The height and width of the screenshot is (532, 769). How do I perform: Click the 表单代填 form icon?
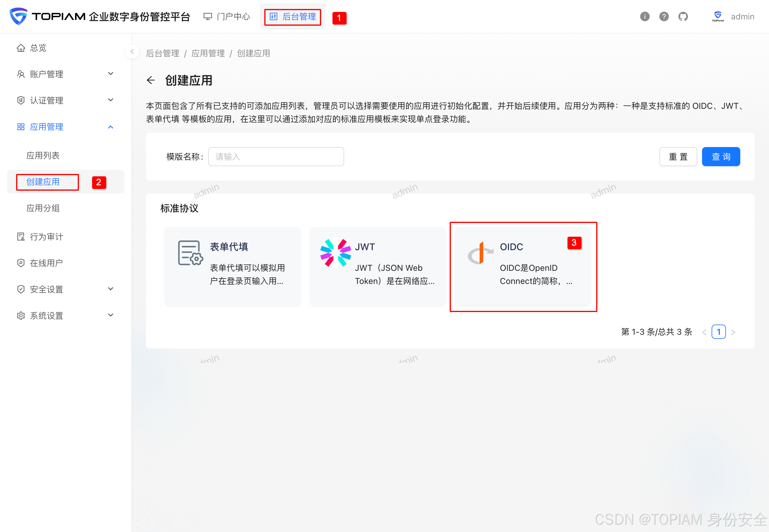(x=190, y=253)
